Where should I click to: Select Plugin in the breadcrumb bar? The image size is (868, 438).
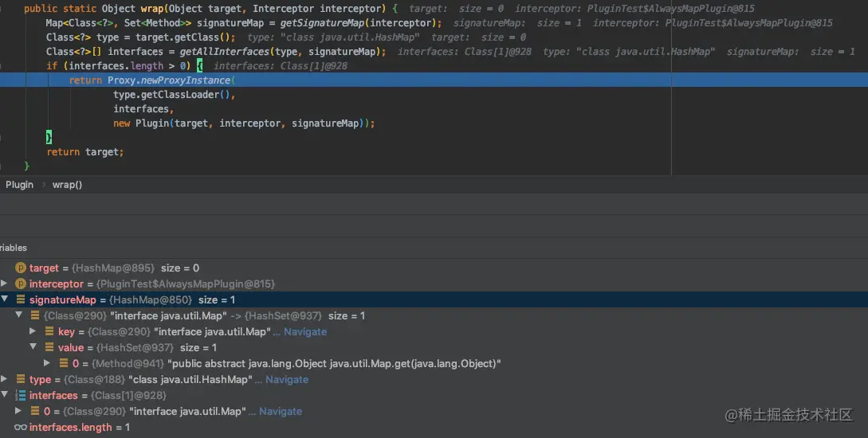click(x=19, y=185)
